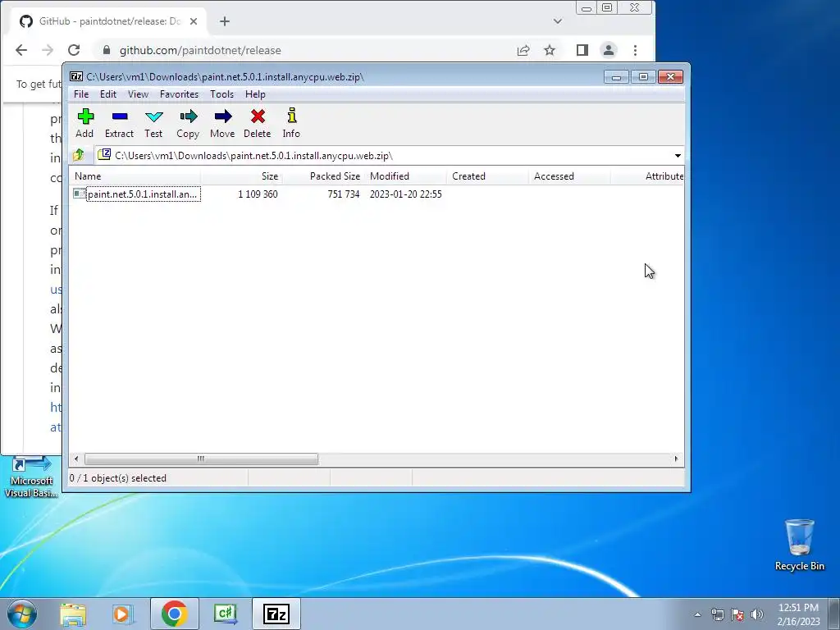Open the Help menu
The height and width of the screenshot is (630, 840).
click(255, 94)
